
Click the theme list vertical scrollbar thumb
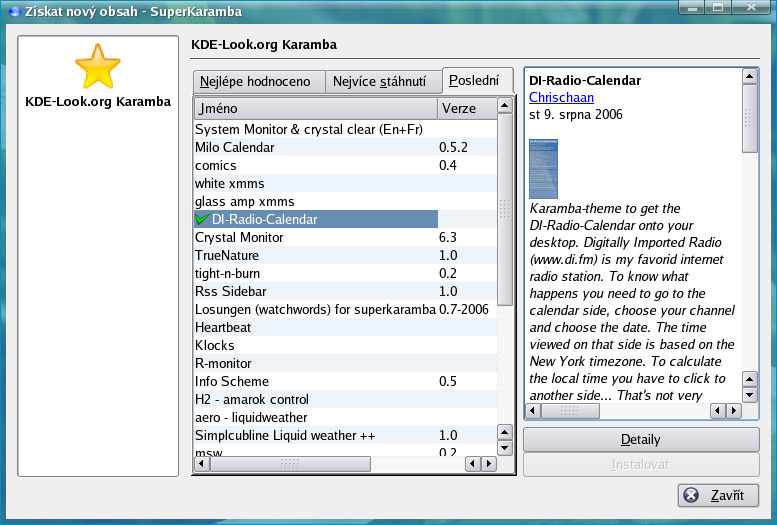(504, 209)
